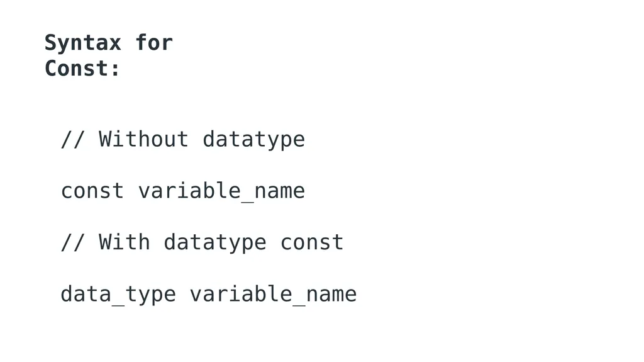Click the word Syntax in the heading
Viewport: 644px width, 362px height.
82,43
